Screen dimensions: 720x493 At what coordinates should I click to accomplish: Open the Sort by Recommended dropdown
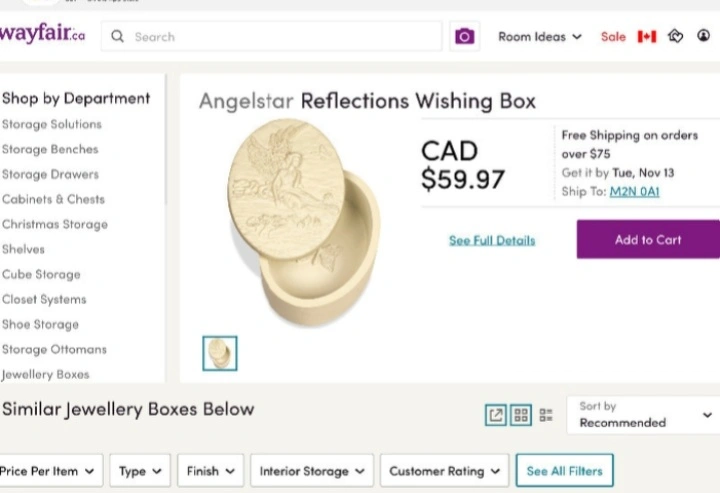[x=643, y=414]
